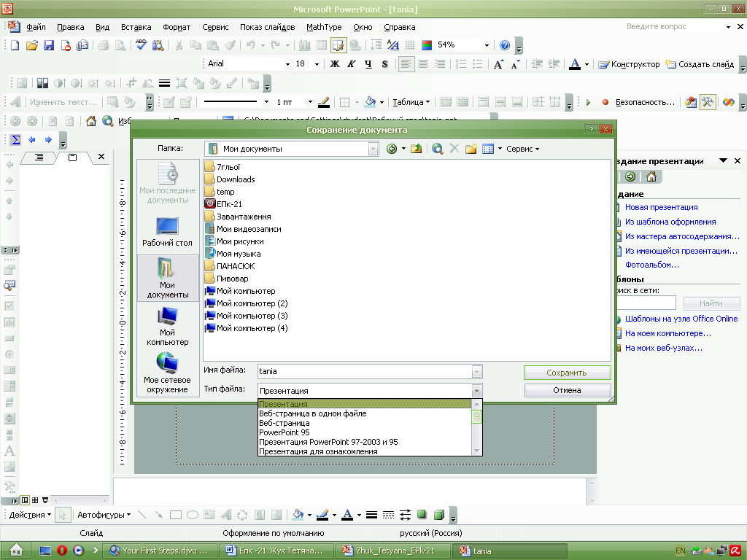Select Мои документы in places bar
Image resolution: width=747 pixels, height=560 pixels.
[x=167, y=278]
